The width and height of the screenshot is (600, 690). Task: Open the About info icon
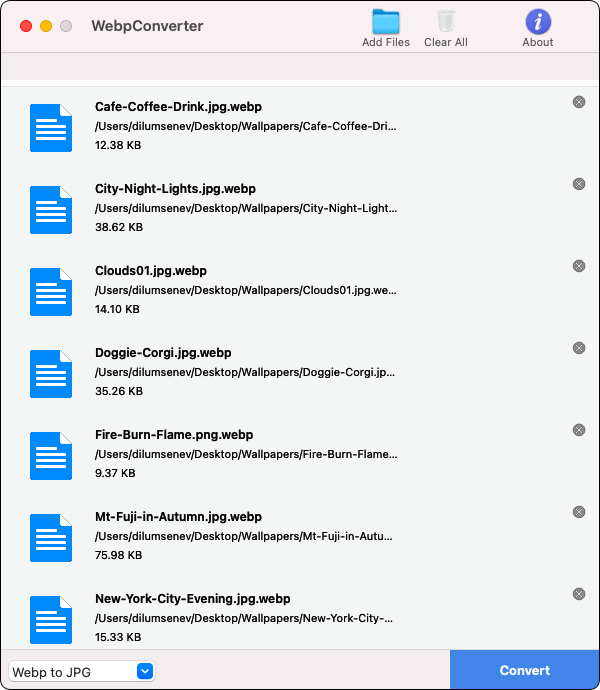pos(538,22)
